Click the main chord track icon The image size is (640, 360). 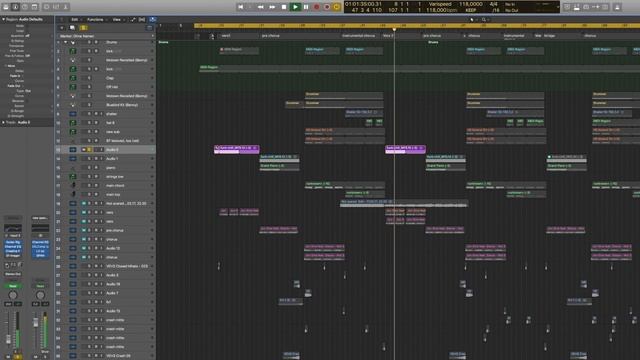click(x=73, y=186)
